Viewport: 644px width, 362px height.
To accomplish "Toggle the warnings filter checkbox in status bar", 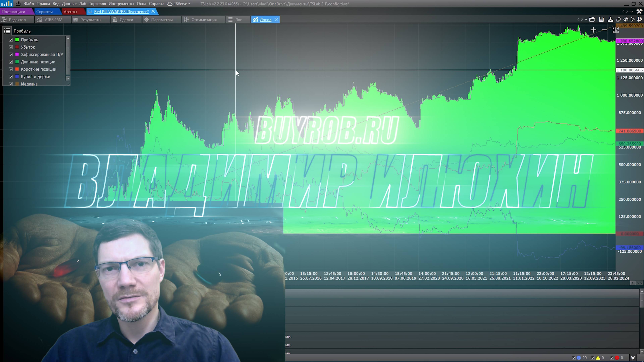I will tap(593, 358).
